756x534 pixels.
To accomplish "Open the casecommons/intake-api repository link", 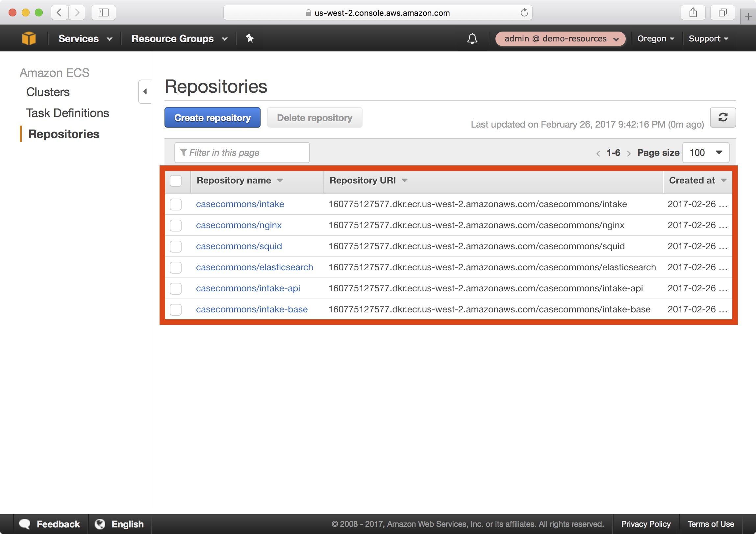I will click(x=248, y=288).
